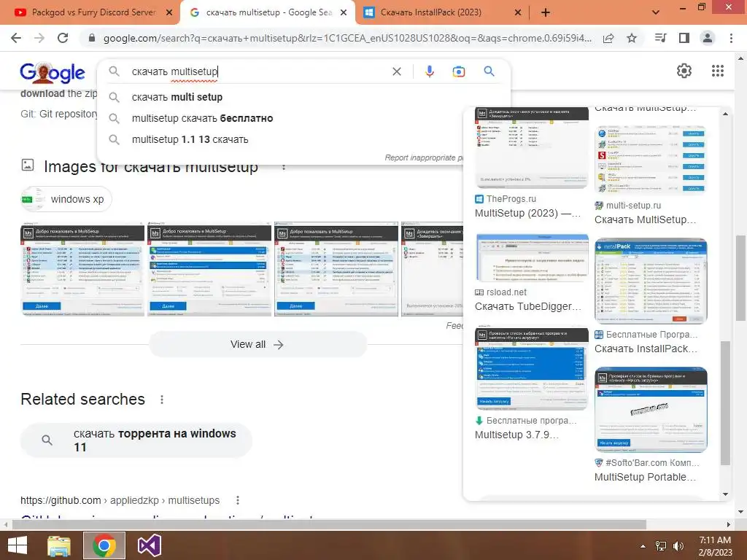Click Report inappropriate predictions link
Viewport: 747px width, 560px height.
424,157
